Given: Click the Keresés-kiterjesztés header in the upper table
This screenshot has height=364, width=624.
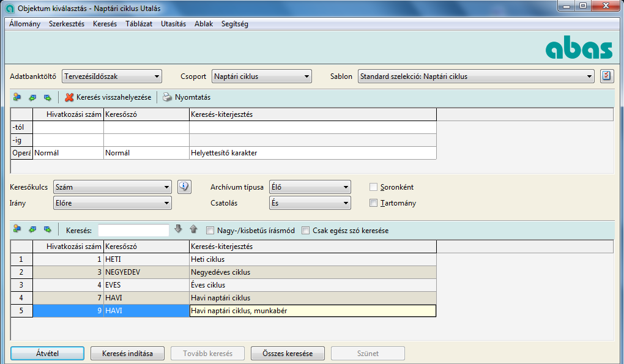Looking at the screenshot, I should (313, 114).
